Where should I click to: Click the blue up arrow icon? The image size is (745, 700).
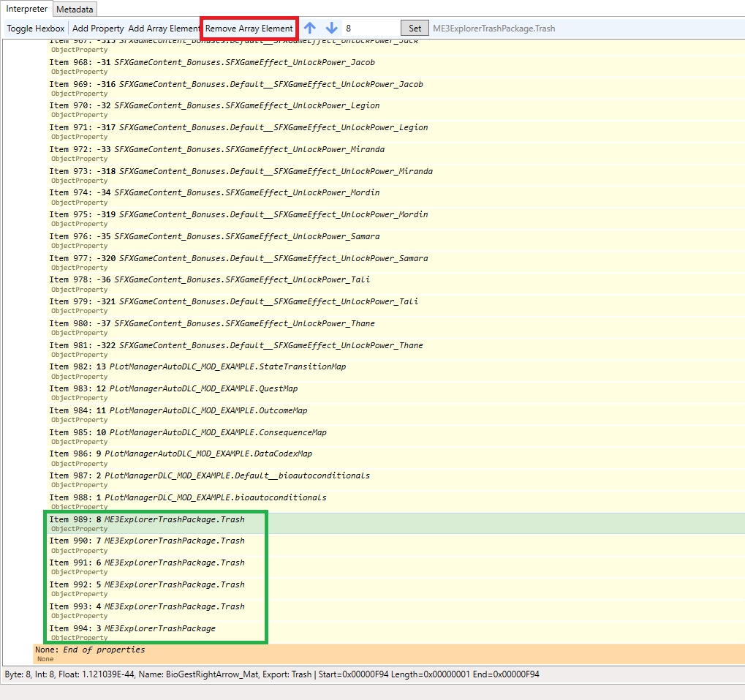[x=310, y=28]
